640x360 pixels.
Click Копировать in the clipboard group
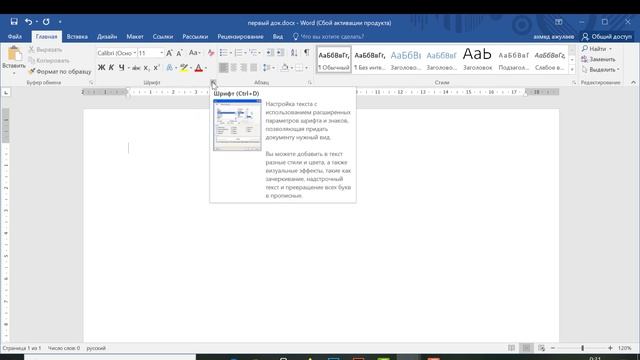coord(49,60)
